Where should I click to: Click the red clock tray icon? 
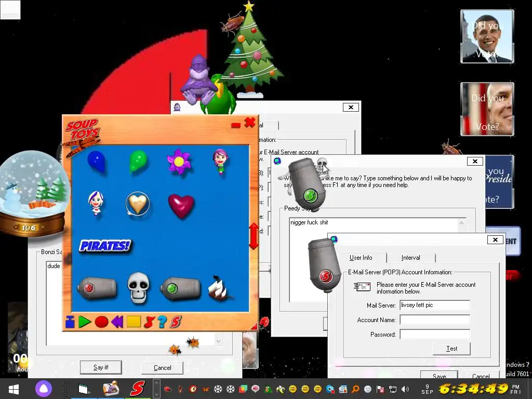193,389
